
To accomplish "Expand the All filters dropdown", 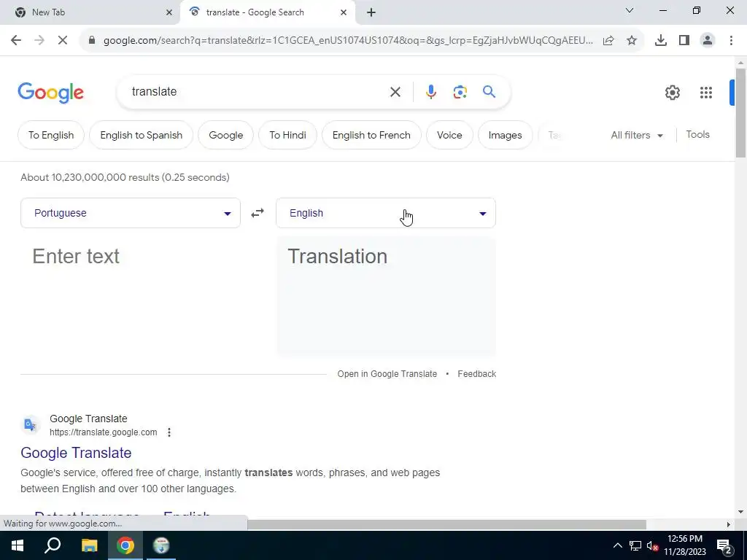I will tap(637, 135).
